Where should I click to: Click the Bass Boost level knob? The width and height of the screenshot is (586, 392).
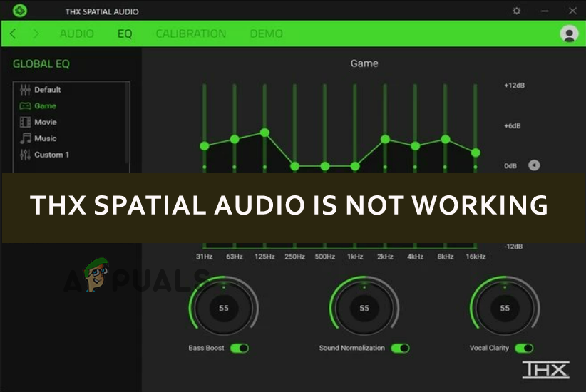click(x=223, y=309)
